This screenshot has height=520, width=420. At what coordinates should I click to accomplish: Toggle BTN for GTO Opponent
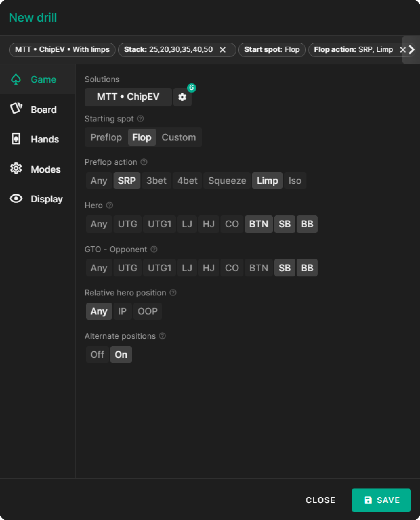259,268
